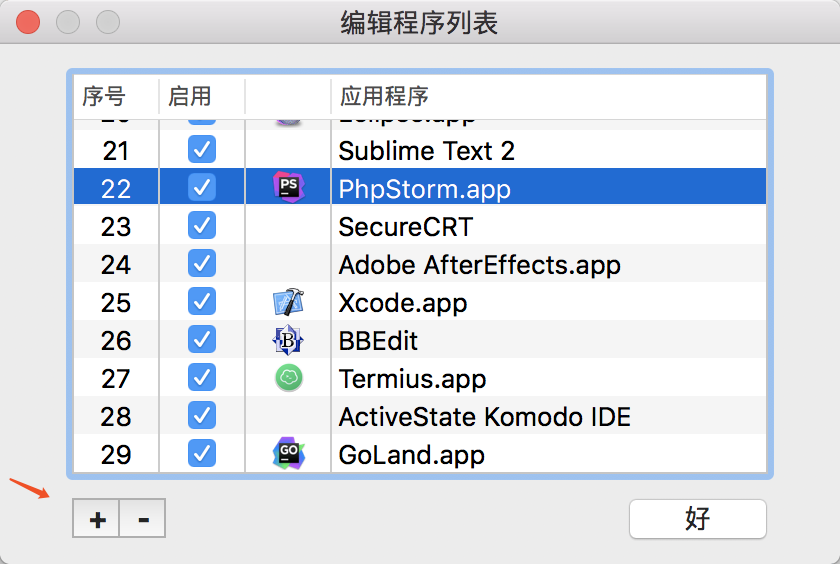Remove selected program with minus button
This screenshot has height=564, width=840.
142,518
